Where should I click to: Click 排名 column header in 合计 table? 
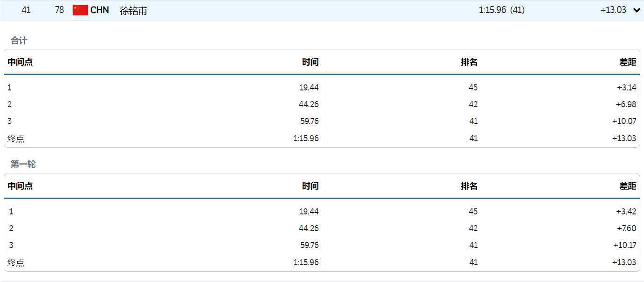(x=469, y=62)
